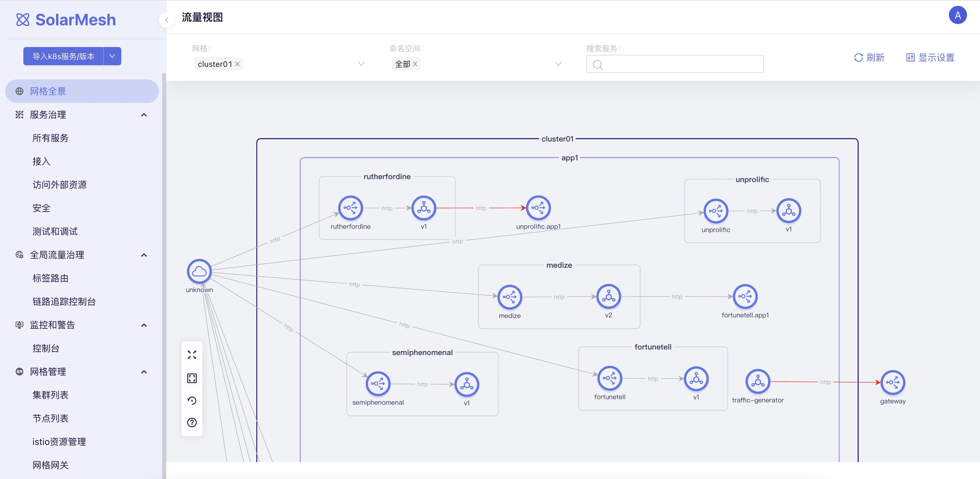
Task: Click the 刷新 refresh button
Action: tap(869, 57)
